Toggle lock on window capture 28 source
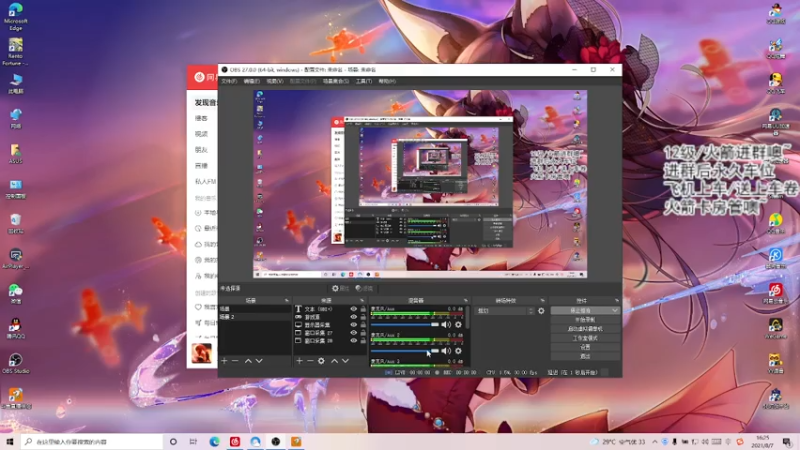The image size is (800, 450). [x=363, y=340]
